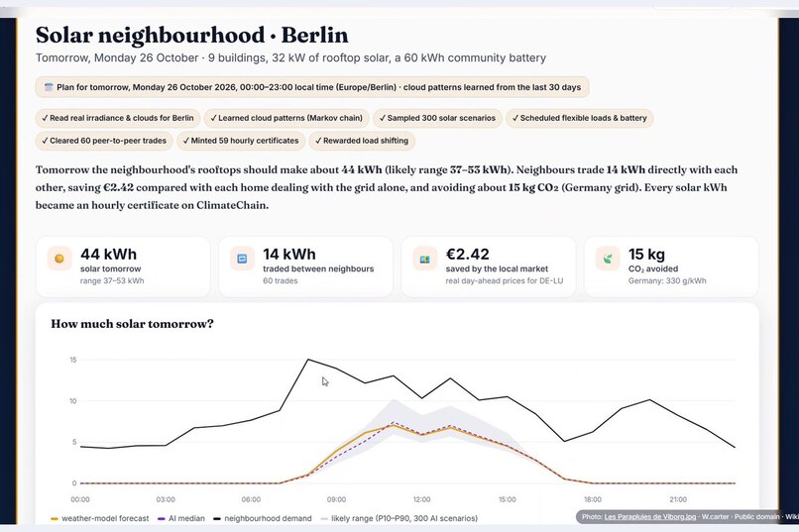Toggle the likely range (P10–P90) legend entry
The height and width of the screenshot is (532, 799).
(x=399, y=518)
